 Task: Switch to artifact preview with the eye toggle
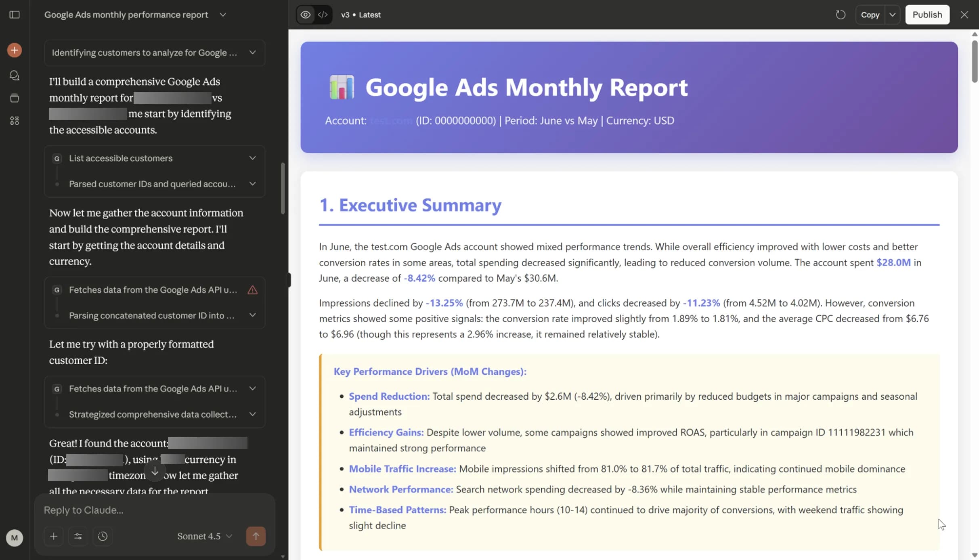point(305,15)
